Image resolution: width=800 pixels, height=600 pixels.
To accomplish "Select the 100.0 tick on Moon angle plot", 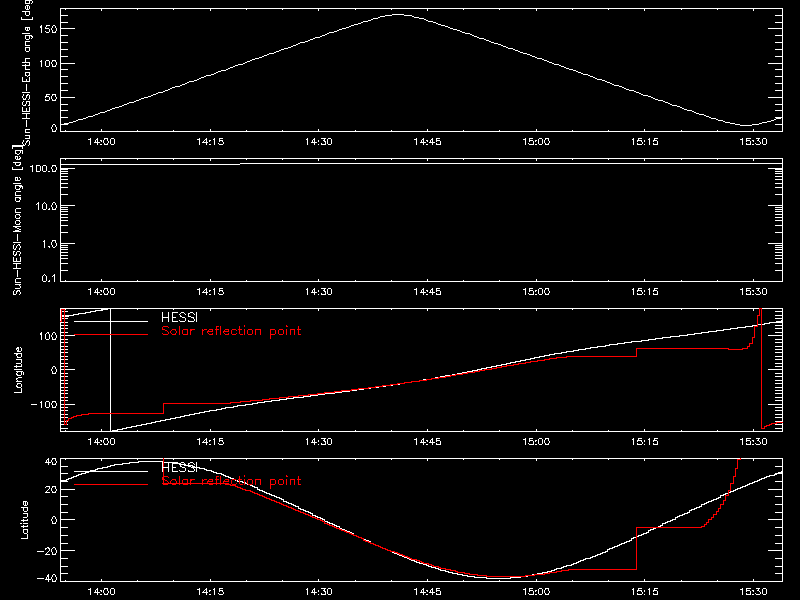I will click(43, 168).
